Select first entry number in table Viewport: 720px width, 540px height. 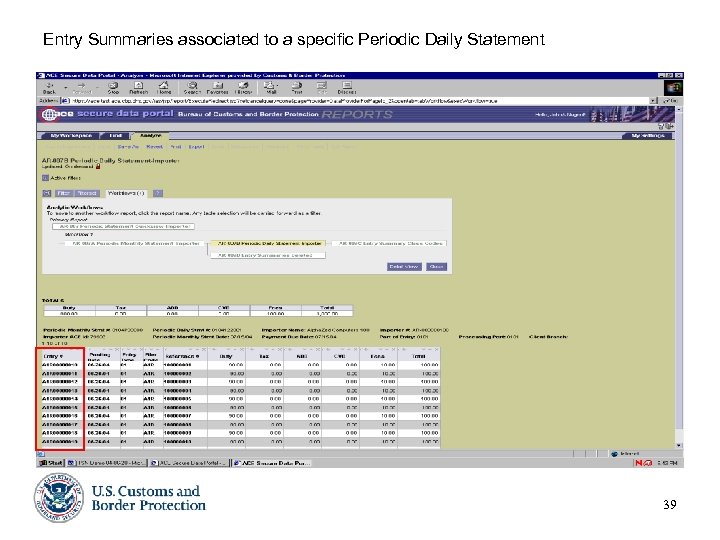click(60, 365)
